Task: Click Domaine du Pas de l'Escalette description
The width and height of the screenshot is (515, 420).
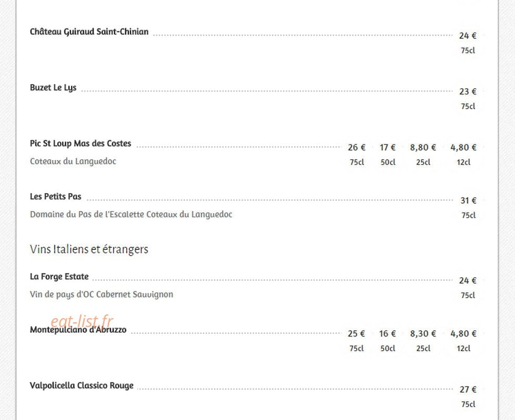Action: [x=131, y=215]
